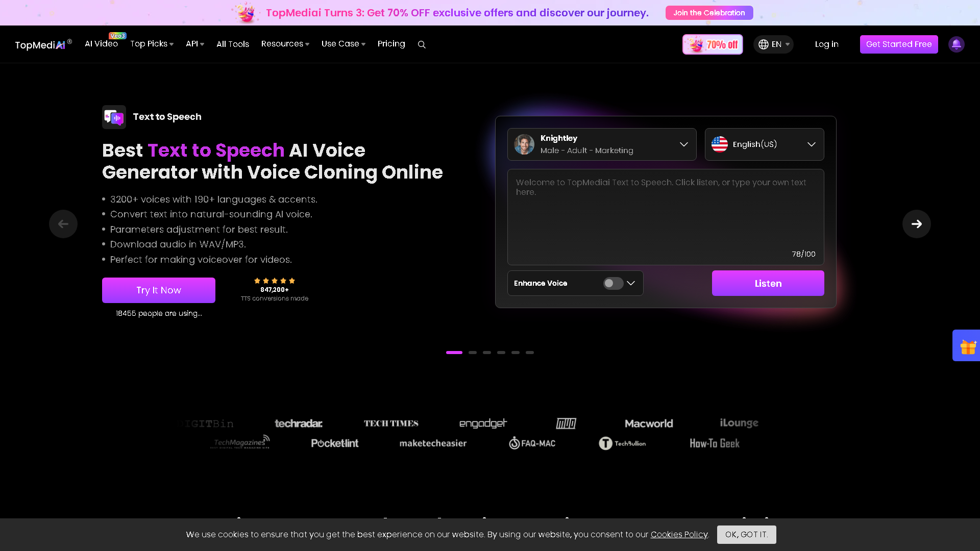The image size is (980, 551).
Task: Select the sixth carousel indicator
Action: 530,353
